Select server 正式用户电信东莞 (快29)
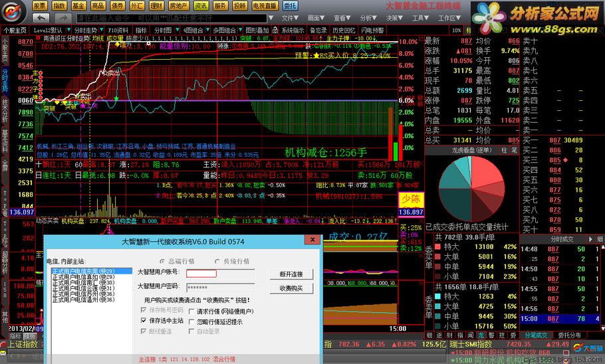The image size is (605, 364). click(x=92, y=271)
